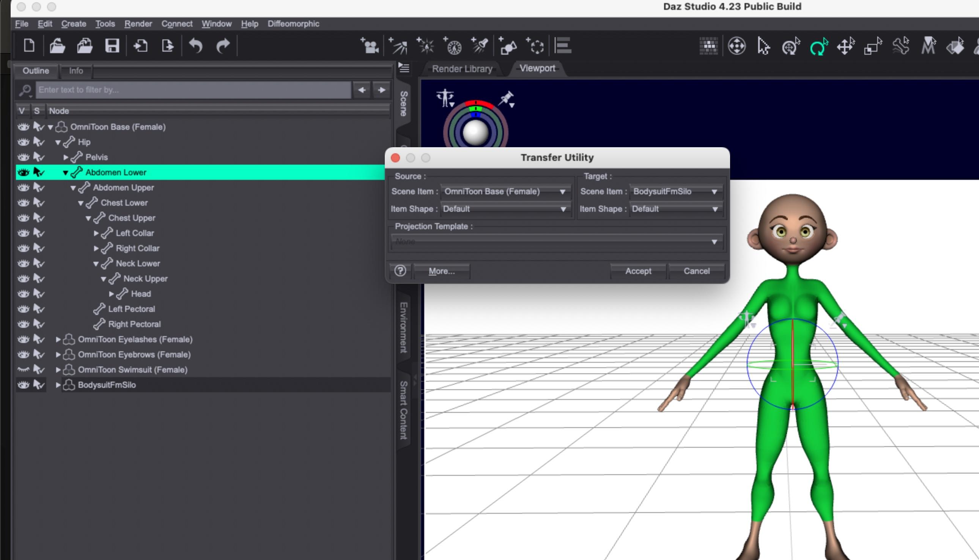Expand the BodysuitFmSilo tree node
The width and height of the screenshot is (979, 560).
point(58,385)
